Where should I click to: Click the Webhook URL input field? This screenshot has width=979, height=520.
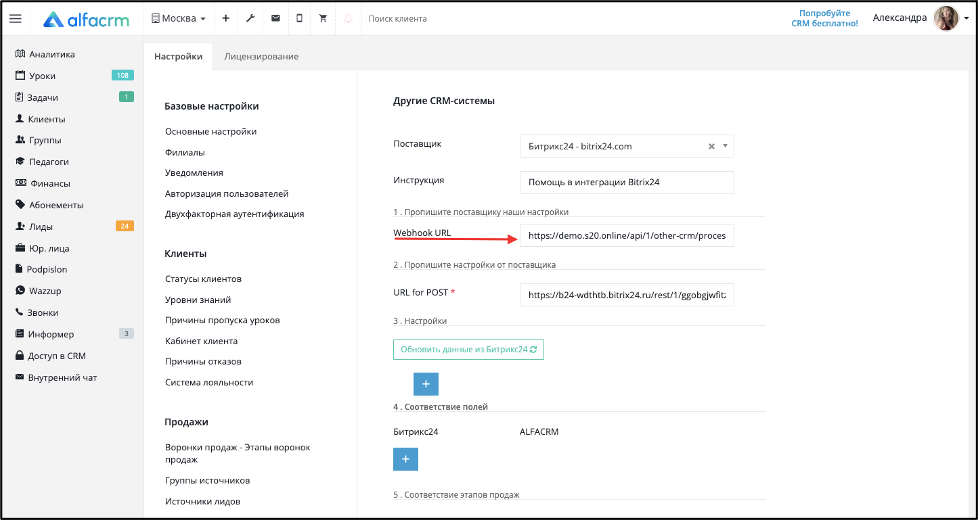click(627, 236)
